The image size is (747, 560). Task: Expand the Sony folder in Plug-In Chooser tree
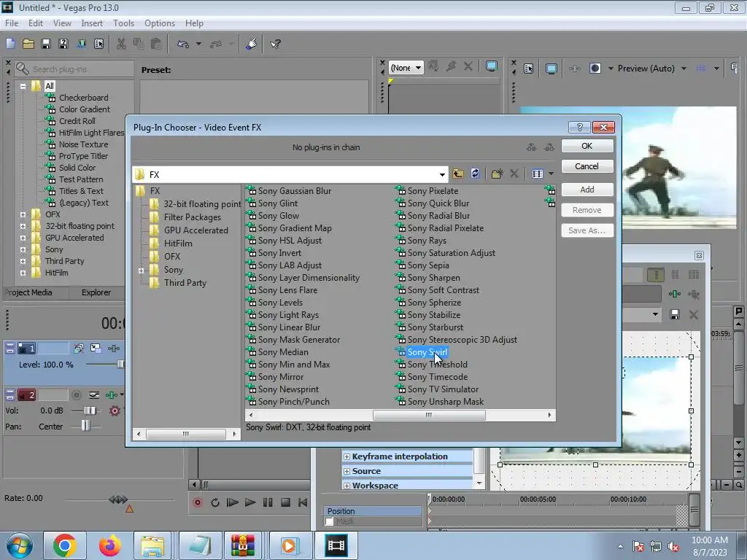point(141,271)
